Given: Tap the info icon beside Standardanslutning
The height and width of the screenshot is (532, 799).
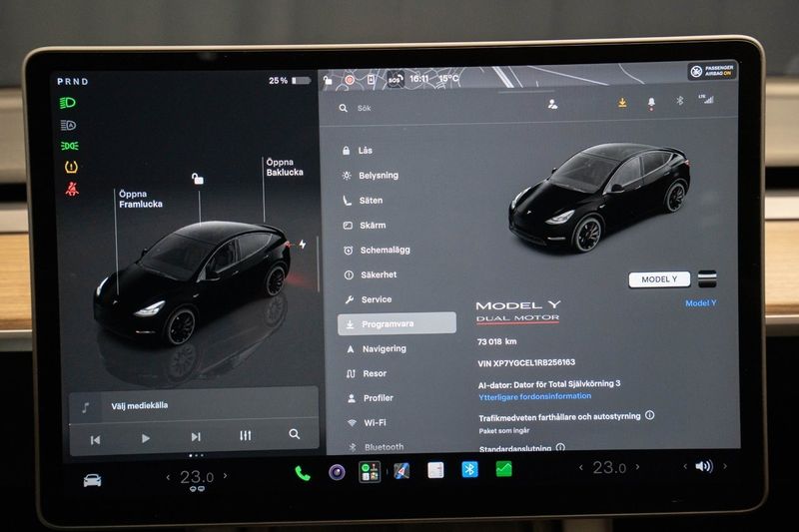Looking at the screenshot, I should [560, 447].
